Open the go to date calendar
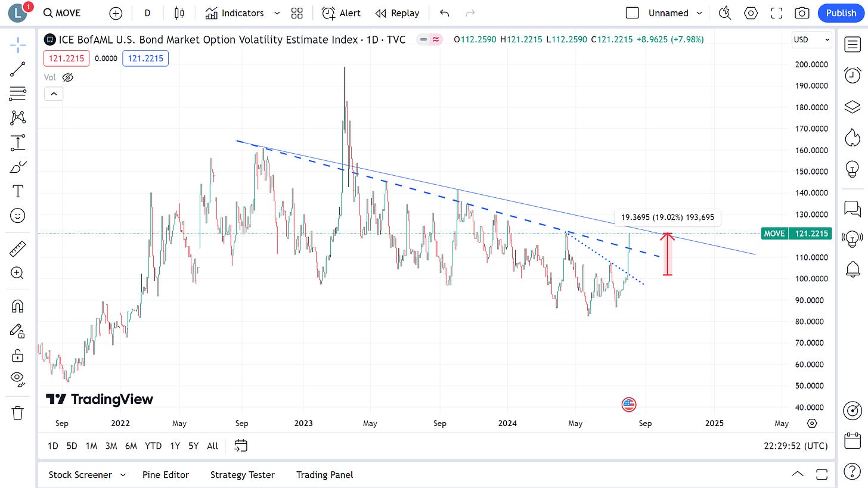This screenshot has width=868, height=488. coord(241,446)
